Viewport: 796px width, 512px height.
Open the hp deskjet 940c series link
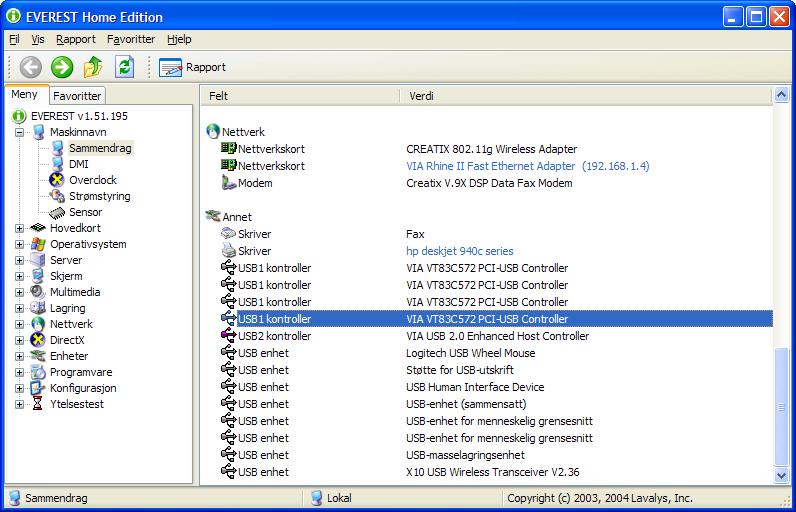(x=459, y=251)
